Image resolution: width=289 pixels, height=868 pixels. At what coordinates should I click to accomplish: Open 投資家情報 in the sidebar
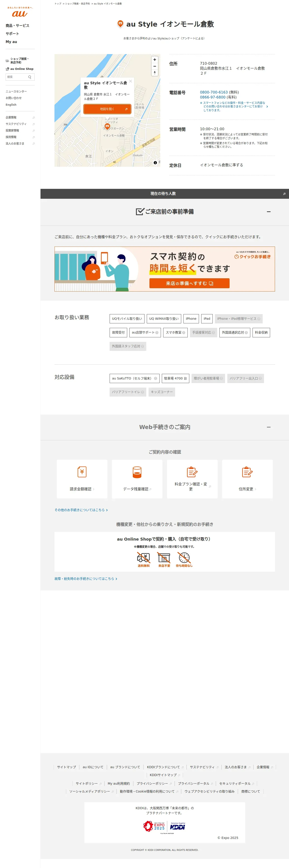20,131
